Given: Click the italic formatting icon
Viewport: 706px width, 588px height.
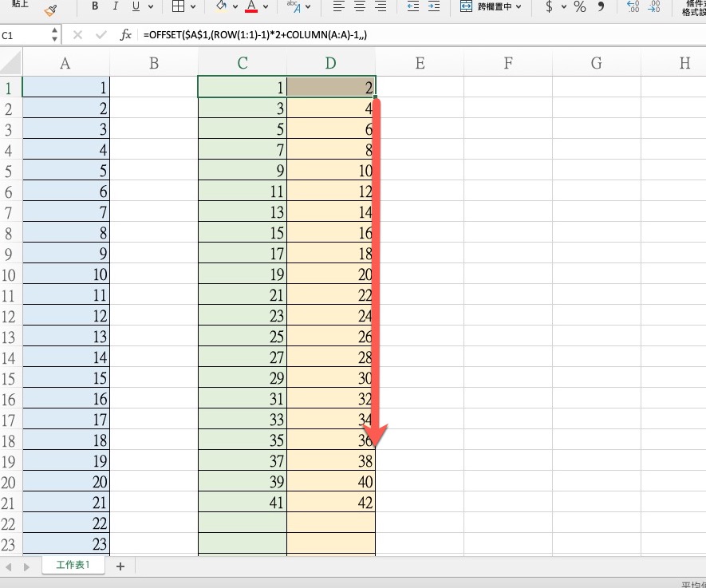Looking at the screenshot, I should point(115,7).
